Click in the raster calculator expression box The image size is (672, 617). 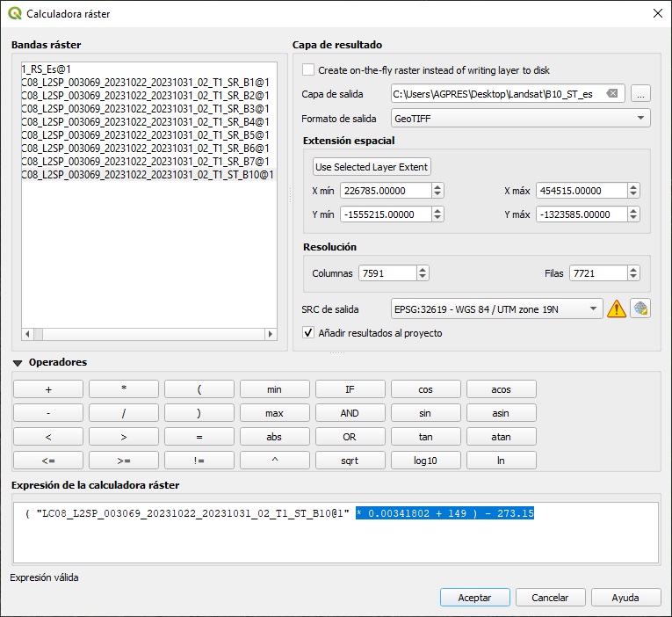(336, 533)
